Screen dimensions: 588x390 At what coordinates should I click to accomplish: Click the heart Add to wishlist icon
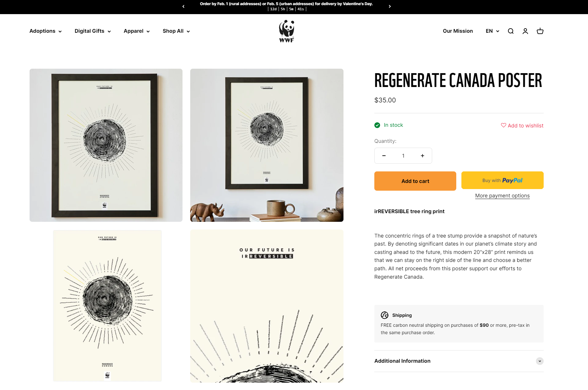(503, 125)
